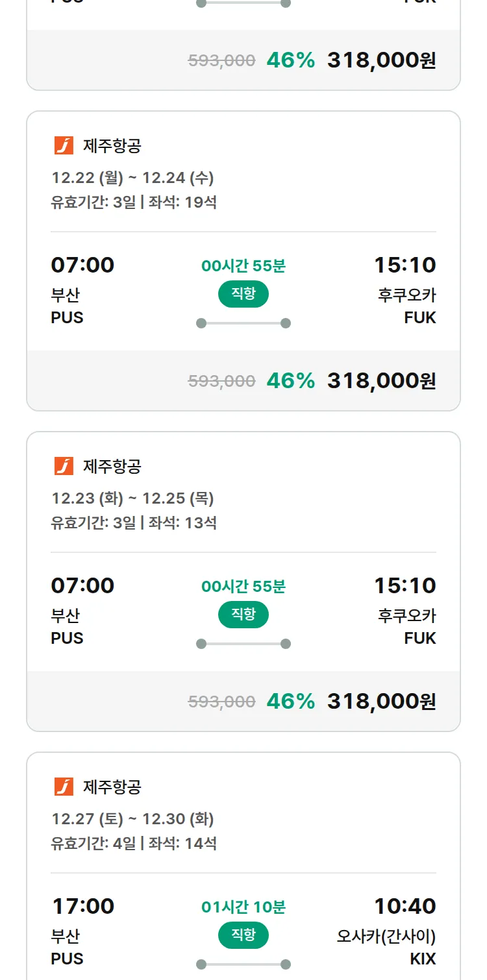This screenshot has width=487, height=980.
Task: Open the 12.23 (화) ~ 12.25 (목) date range
Action: point(132,498)
